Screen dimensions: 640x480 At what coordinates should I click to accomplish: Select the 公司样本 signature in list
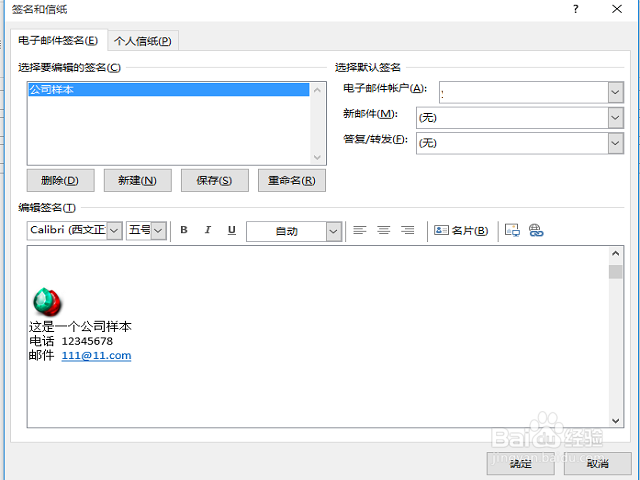tap(169, 89)
